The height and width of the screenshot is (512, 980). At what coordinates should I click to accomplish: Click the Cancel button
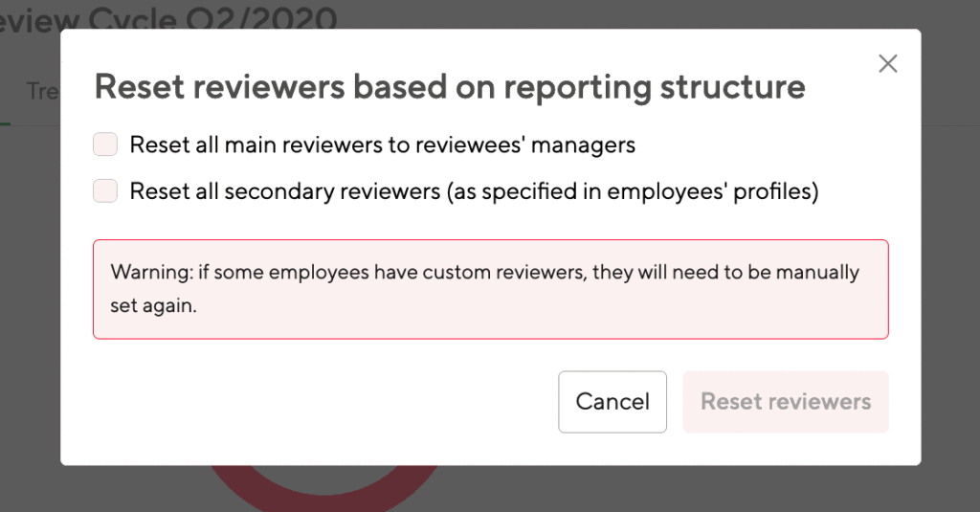[x=612, y=401]
